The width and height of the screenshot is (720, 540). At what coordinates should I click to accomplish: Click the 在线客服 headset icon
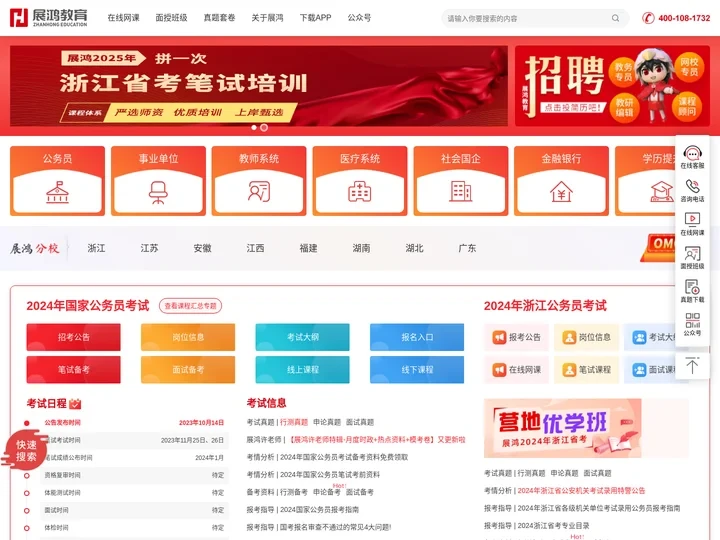tap(692, 152)
